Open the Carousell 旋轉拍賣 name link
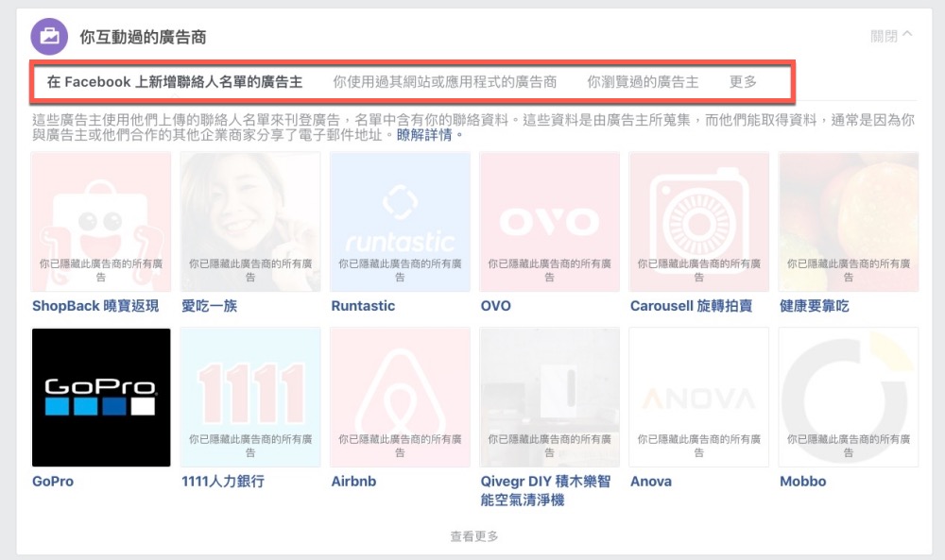Image resolution: width=945 pixels, height=560 pixels. click(691, 306)
